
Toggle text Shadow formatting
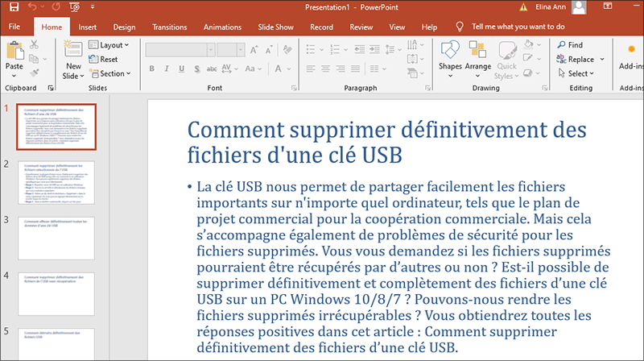[196, 68]
